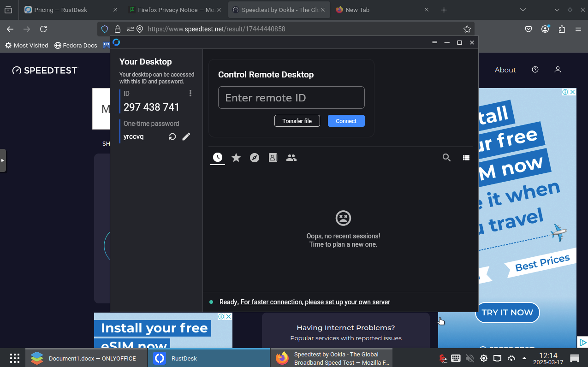
Task: Open site permissions icon in address bar
Action: (131, 29)
